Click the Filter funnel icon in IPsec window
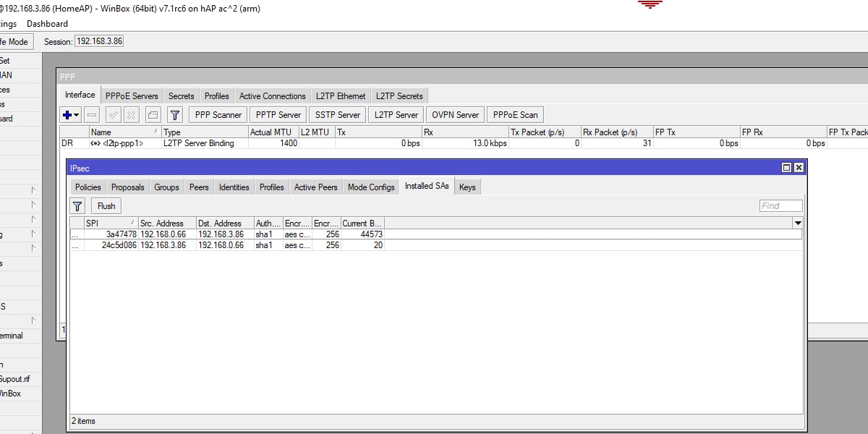Viewport: 868px width, 434px height. click(x=78, y=206)
